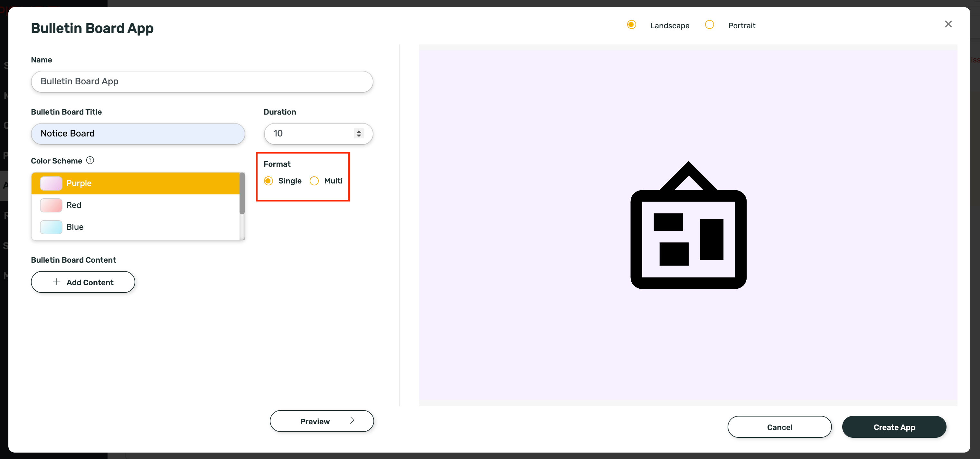
Task: Click the Name input field
Action: [x=202, y=81]
